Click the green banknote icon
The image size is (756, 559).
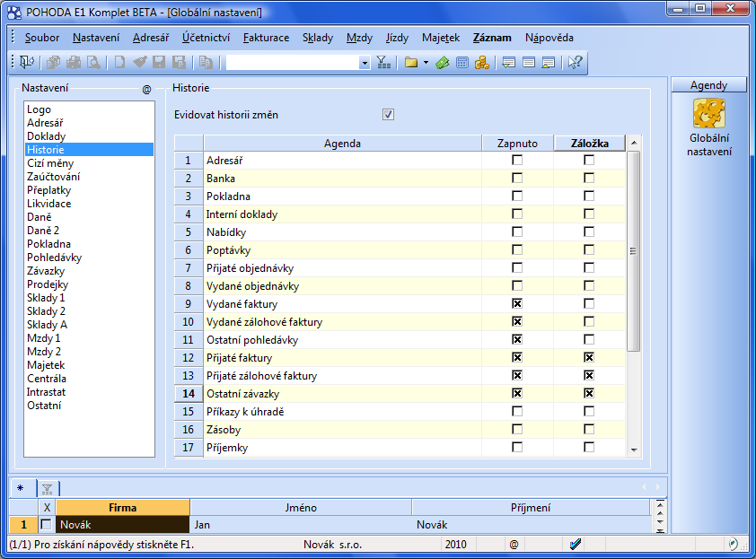(442, 62)
